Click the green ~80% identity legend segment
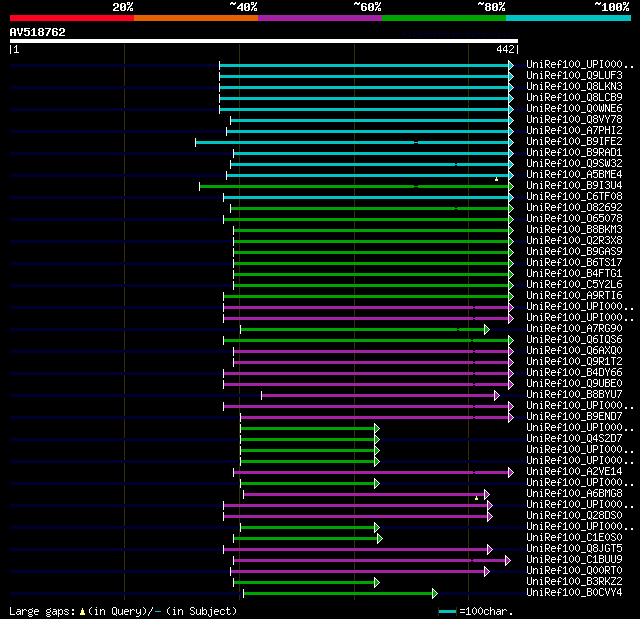 444,18
